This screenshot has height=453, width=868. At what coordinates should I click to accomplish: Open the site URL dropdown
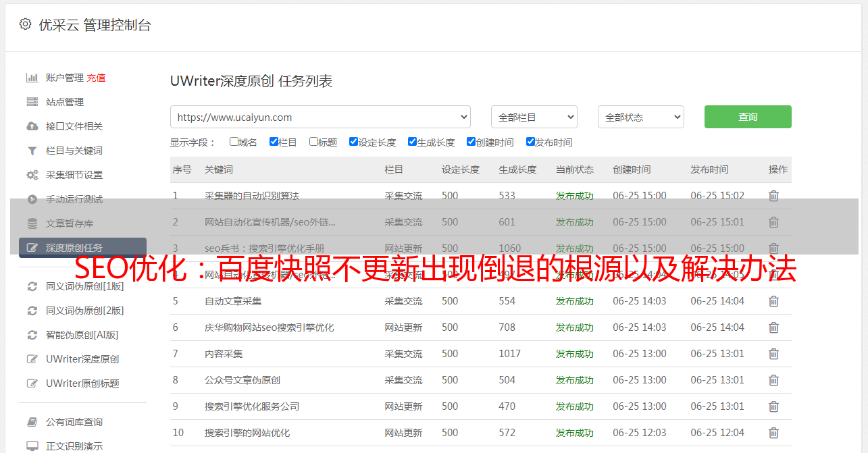point(320,117)
